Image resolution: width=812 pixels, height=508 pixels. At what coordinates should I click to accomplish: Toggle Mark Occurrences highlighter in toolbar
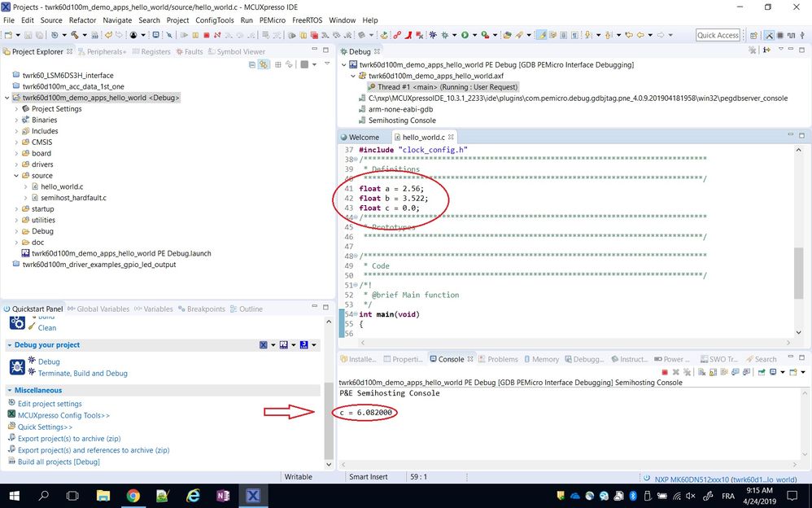coord(542,35)
